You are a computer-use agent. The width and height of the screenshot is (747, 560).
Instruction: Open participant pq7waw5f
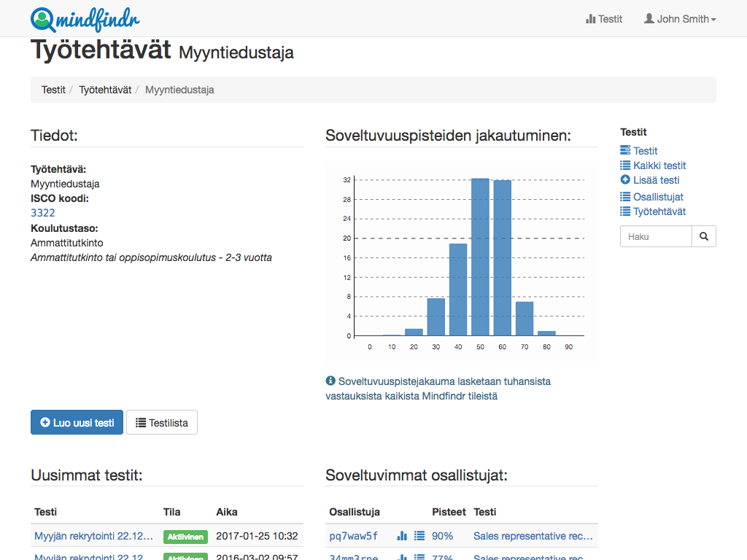click(354, 536)
